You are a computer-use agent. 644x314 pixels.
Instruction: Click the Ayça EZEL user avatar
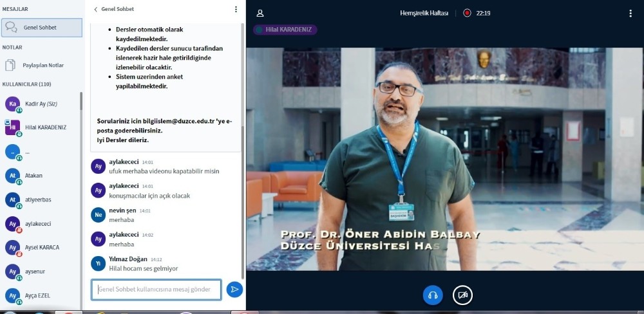coord(12,295)
